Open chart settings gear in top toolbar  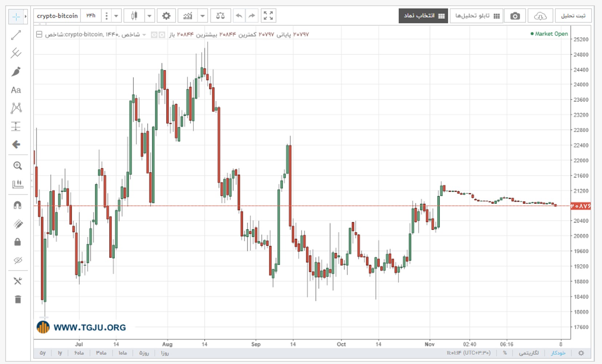166,16
